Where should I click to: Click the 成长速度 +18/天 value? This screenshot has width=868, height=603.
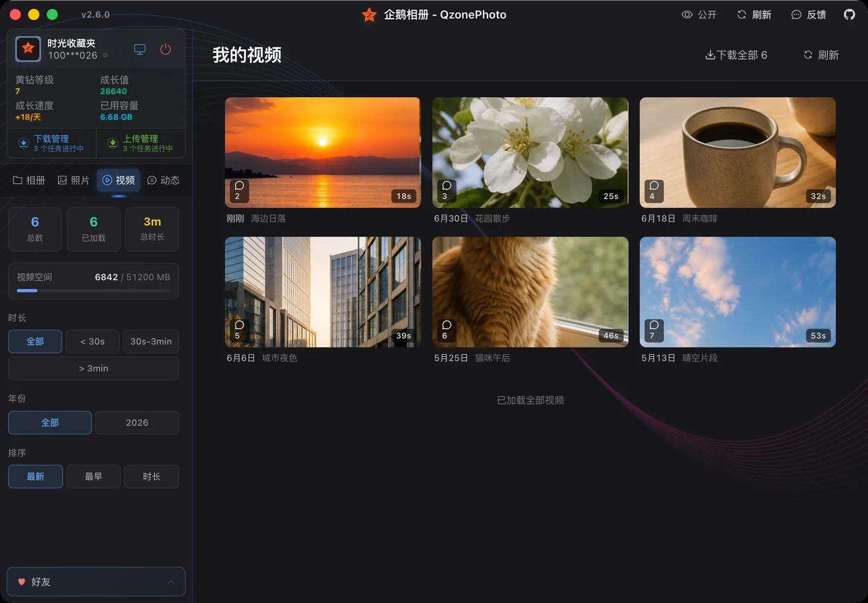point(28,118)
